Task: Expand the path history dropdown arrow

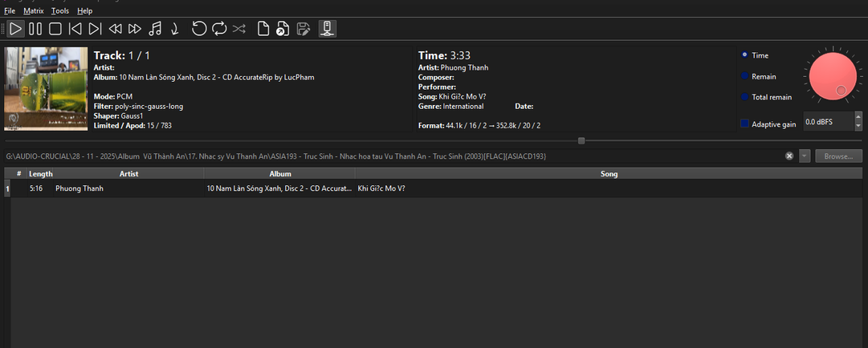Action: tap(805, 156)
